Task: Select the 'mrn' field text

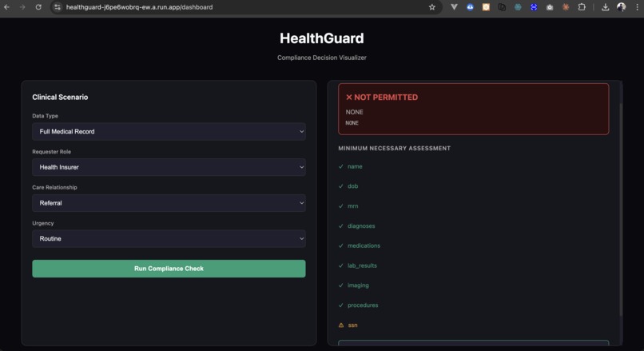Action: click(x=353, y=206)
